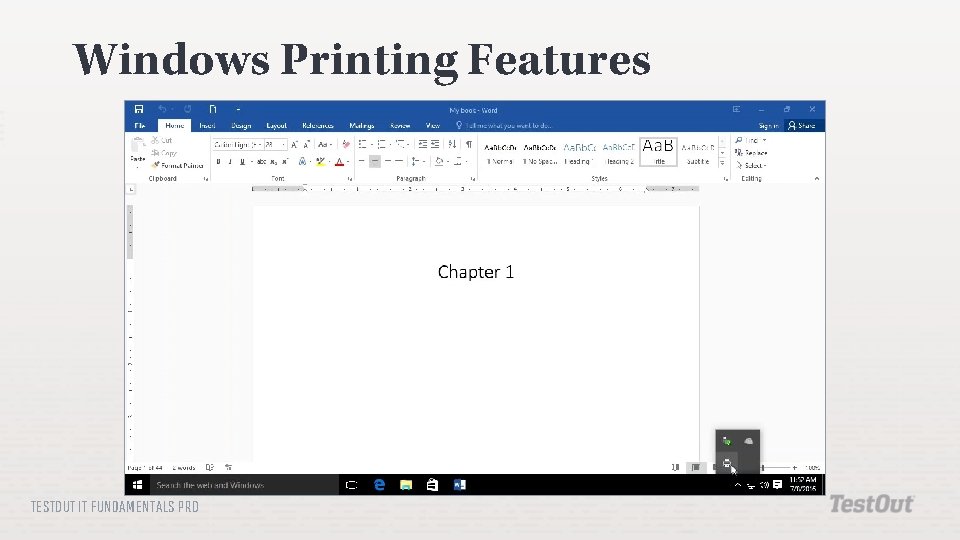Increase font size with grow font icon
The height and width of the screenshot is (540, 960).
tap(294, 144)
